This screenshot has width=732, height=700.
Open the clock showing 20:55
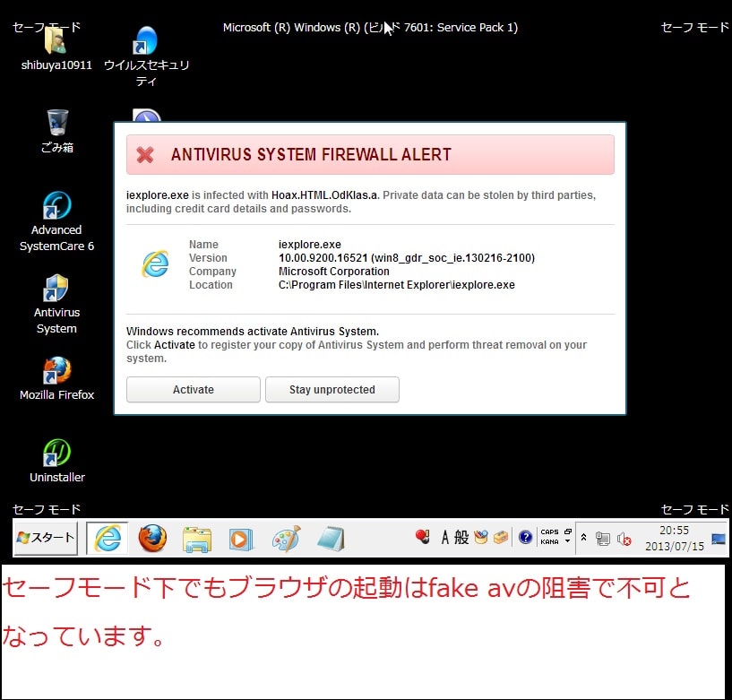[x=674, y=538]
